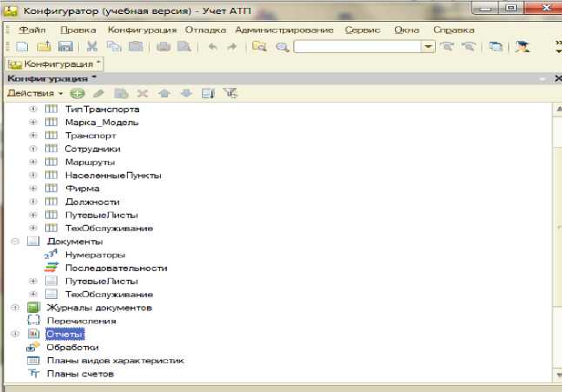Click the Find next binoculars icon

pyautogui.click(x=447, y=47)
